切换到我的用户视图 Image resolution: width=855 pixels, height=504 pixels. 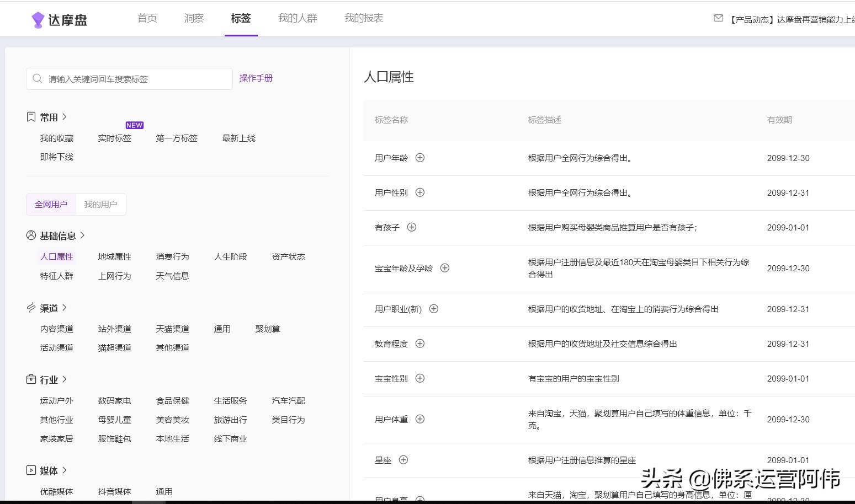click(x=101, y=204)
